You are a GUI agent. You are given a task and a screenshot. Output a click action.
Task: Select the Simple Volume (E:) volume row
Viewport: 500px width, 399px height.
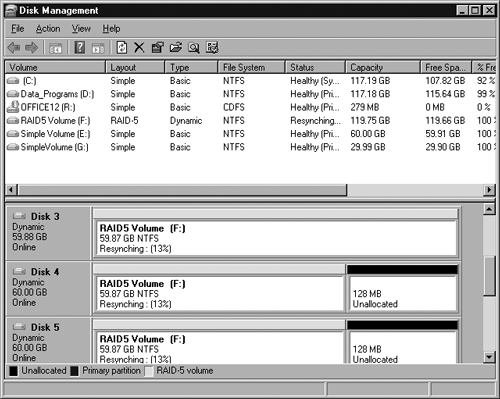(x=251, y=134)
